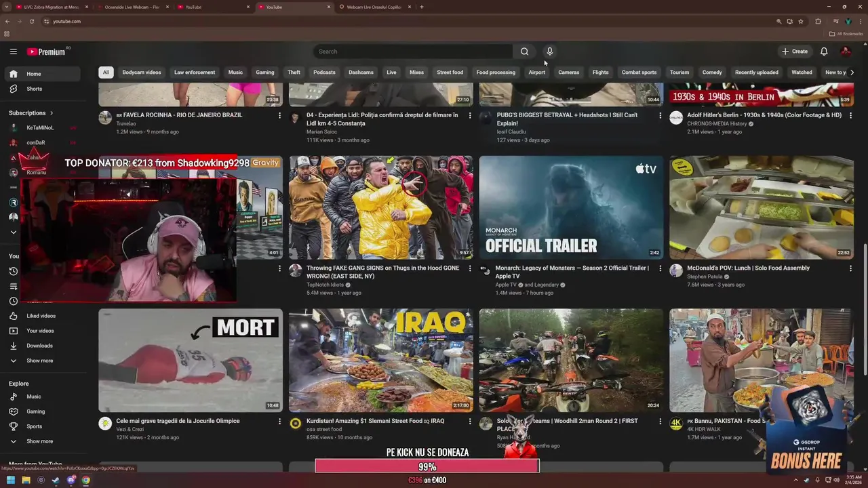
Task: Select the Dashcams chip
Action: (361, 73)
